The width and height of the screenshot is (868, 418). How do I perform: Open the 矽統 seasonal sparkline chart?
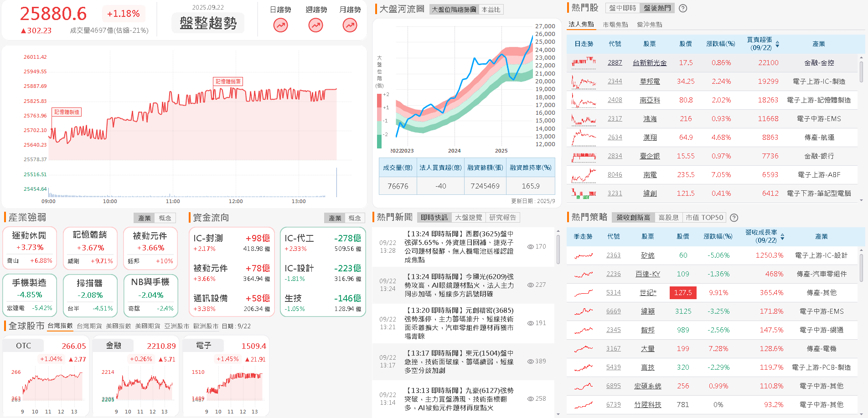[x=584, y=255]
